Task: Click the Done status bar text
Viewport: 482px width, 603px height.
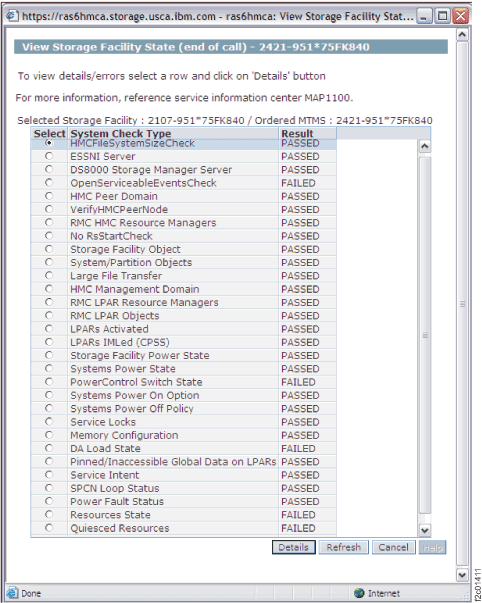Action: (x=31, y=593)
